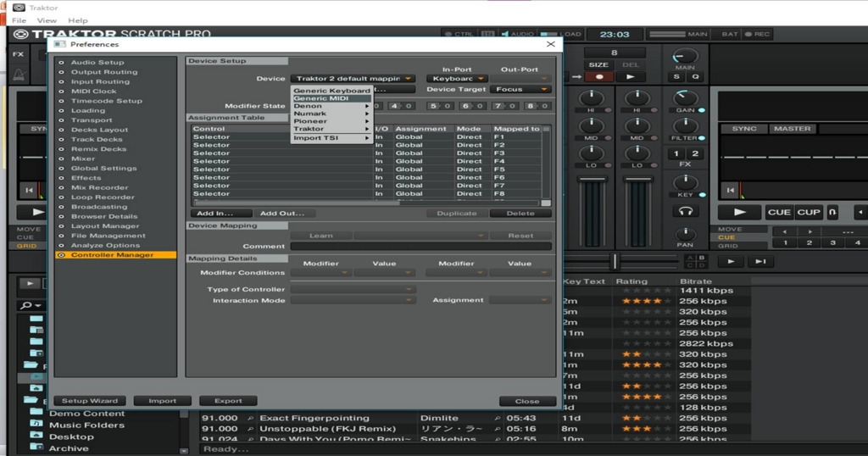Select Output Routing preferences page
Image resolution: width=868 pixels, height=456 pixels.
coord(104,72)
